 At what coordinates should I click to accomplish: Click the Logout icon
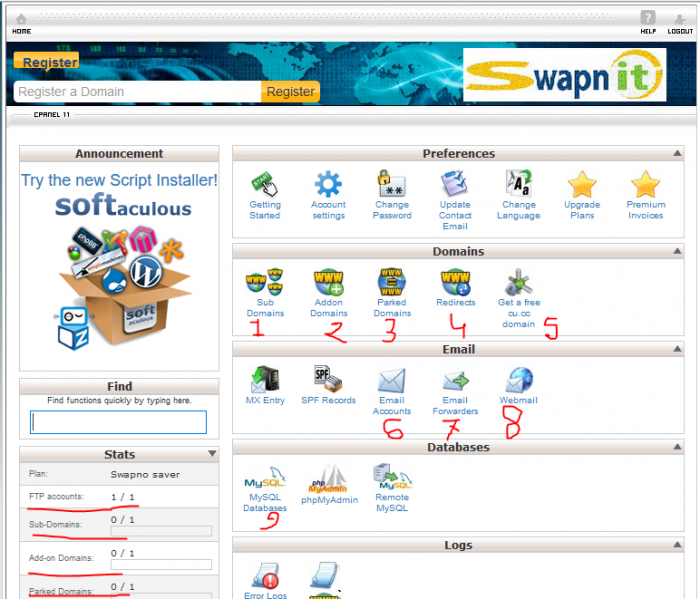click(x=679, y=19)
